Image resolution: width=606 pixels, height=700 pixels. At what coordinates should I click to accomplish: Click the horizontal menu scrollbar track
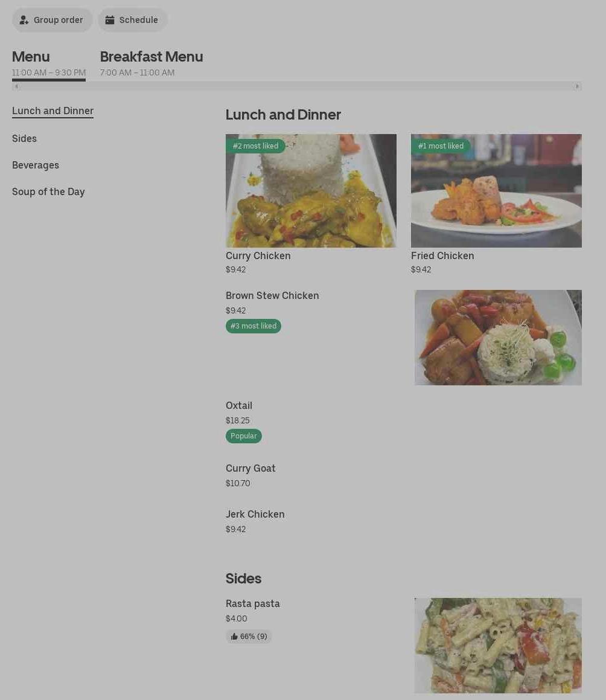(x=297, y=86)
